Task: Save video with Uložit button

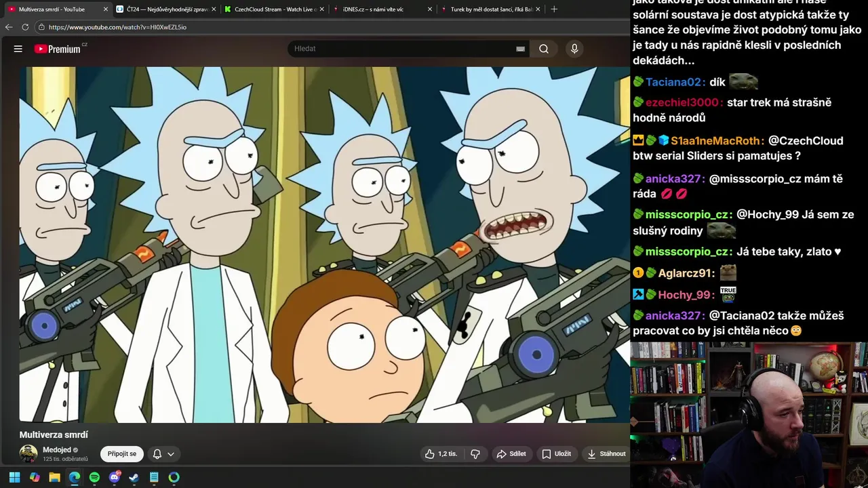Action: pos(556,454)
